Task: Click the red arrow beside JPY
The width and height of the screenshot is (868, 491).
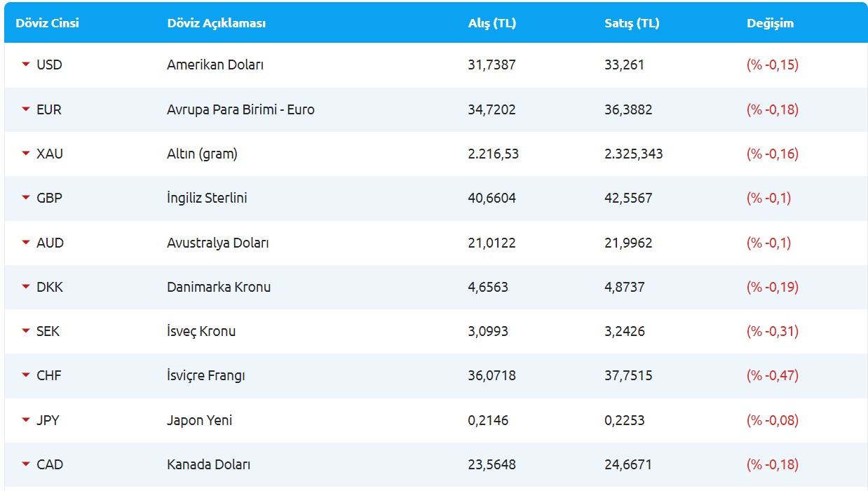Action: (x=26, y=420)
